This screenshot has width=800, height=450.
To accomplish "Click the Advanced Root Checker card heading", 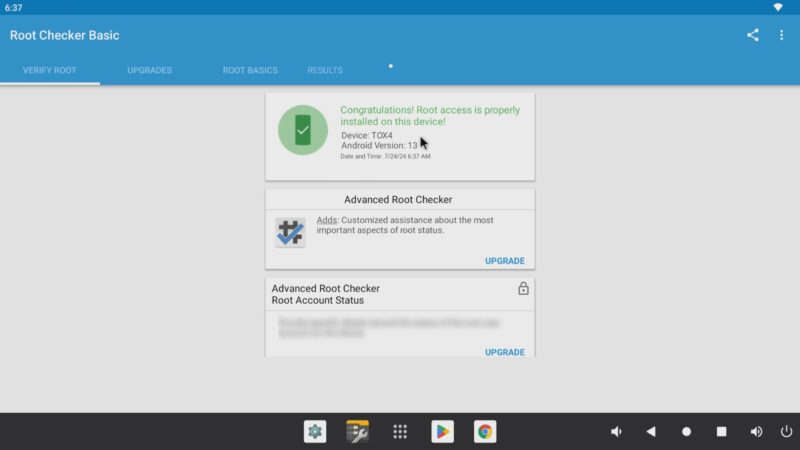I will pyautogui.click(x=398, y=199).
